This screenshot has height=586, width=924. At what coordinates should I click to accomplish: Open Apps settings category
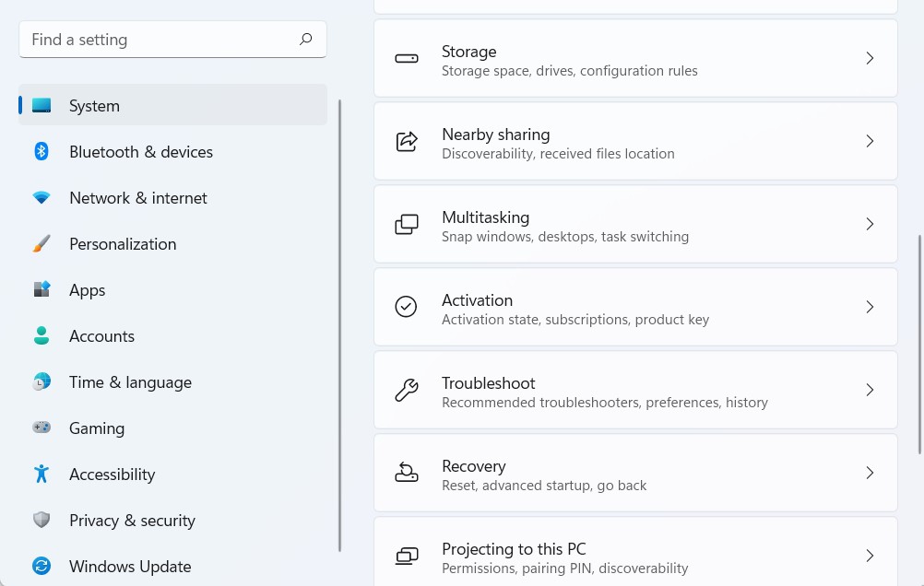[88, 289]
